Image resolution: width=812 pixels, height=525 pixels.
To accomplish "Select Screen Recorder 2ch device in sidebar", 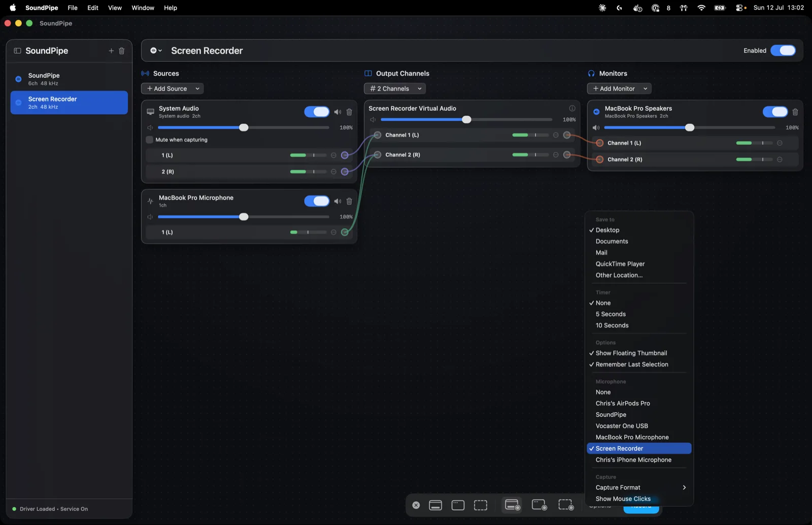I will pyautogui.click(x=69, y=103).
